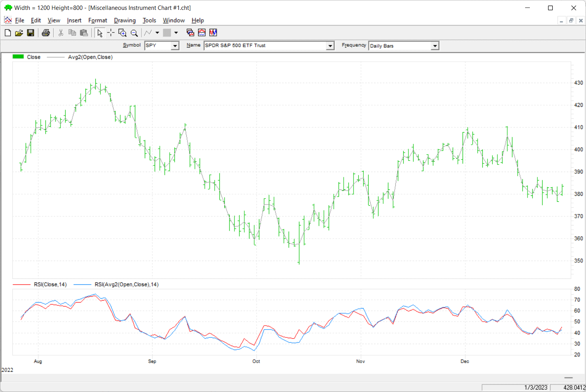Click the Close legend label
Viewport: 586px width, 392px height.
(34, 57)
